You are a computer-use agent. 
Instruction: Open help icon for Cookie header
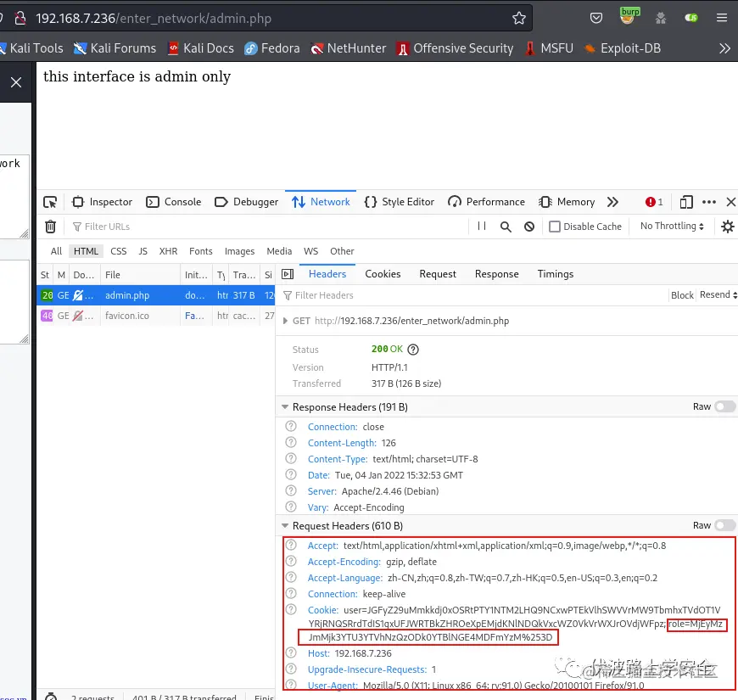[x=291, y=609]
